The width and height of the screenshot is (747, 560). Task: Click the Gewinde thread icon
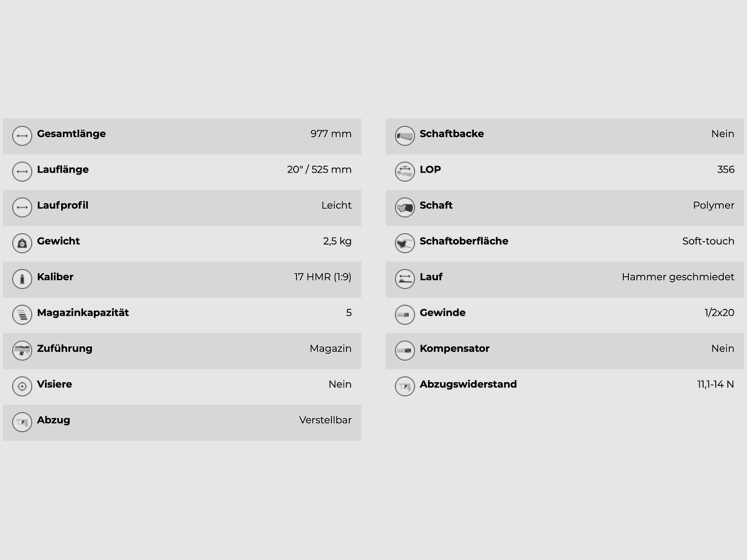click(405, 315)
